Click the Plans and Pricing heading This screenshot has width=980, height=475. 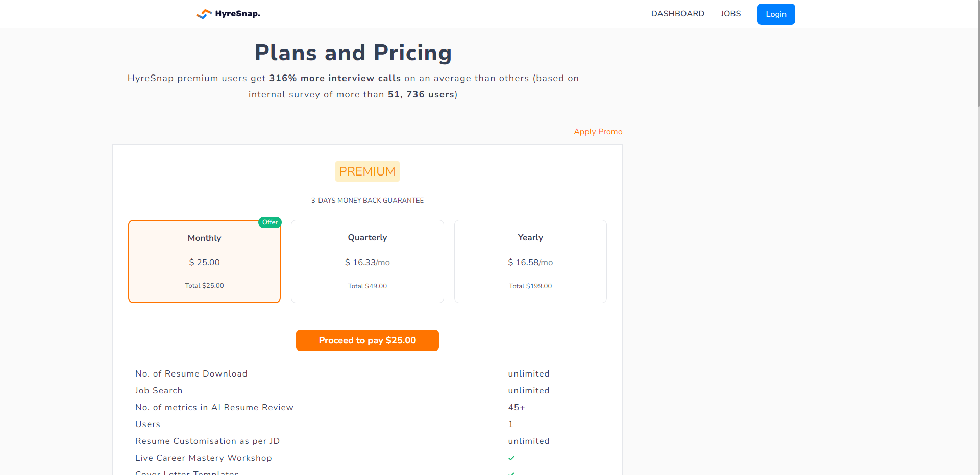pos(353,53)
